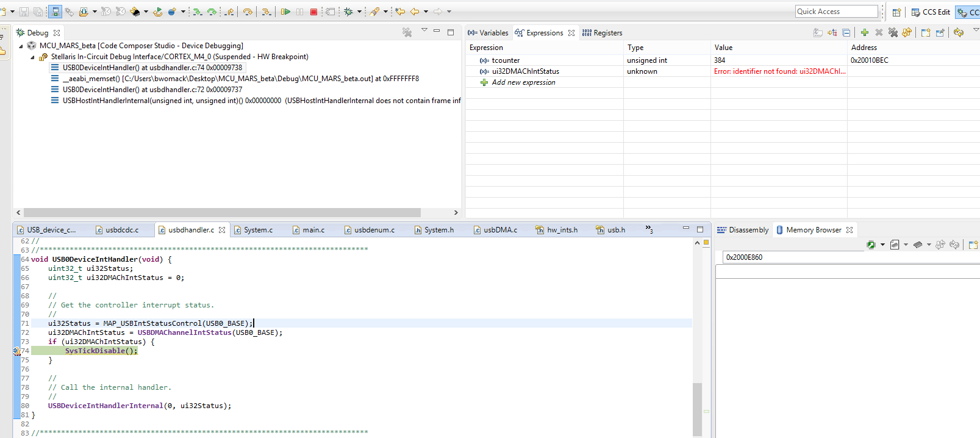Close the usbdhandler.c editor tab
Image resolution: width=980 pixels, height=438 pixels.
222,230
